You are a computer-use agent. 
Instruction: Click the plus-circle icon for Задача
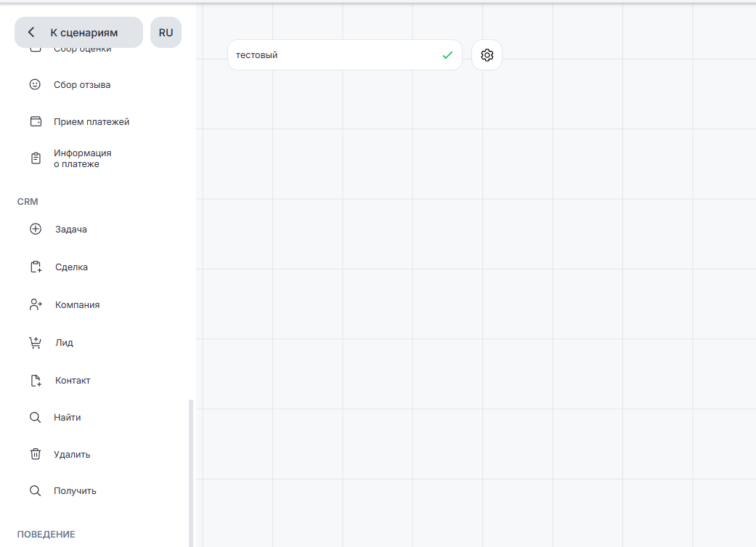36,230
